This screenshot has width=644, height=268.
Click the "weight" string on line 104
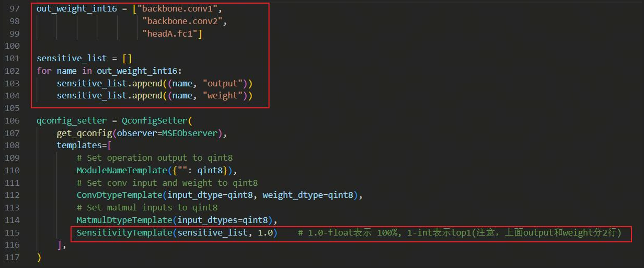(x=225, y=96)
